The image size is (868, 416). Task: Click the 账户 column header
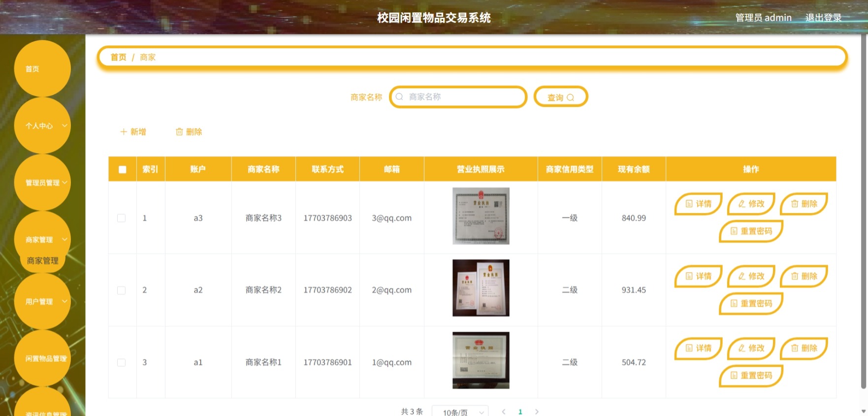(x=198, y=169)
